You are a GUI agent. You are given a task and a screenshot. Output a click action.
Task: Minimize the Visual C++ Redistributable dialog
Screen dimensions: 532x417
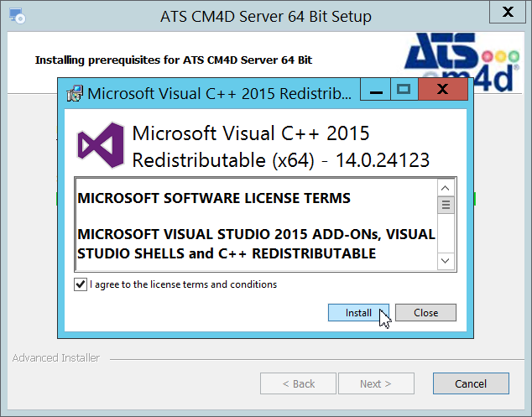377,88
